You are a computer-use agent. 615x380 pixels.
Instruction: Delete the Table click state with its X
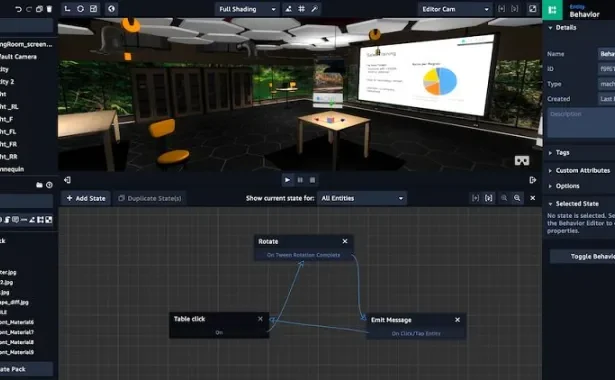coord(260,319)
